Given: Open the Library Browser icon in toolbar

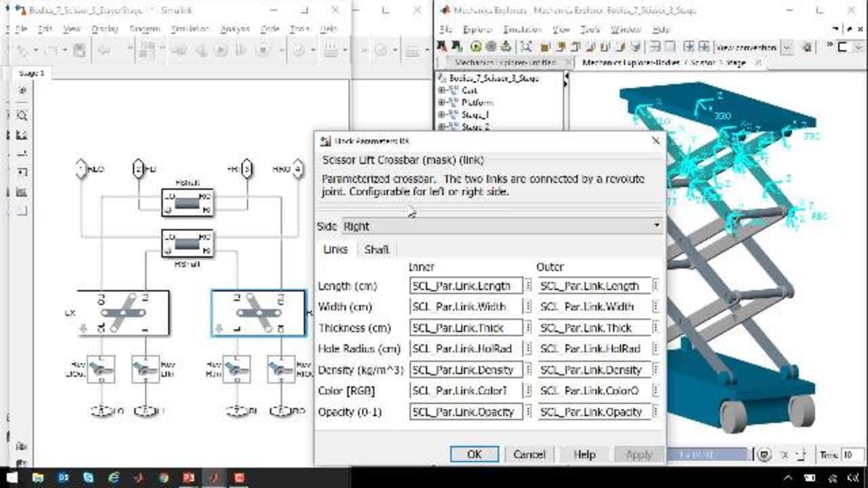Looking at the screenshot, I should (146, 50).
